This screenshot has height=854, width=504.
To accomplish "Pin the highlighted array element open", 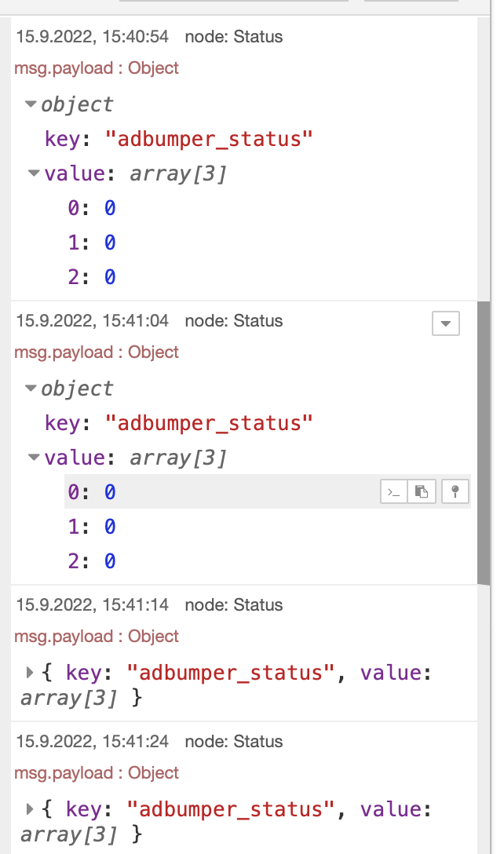I will coord(455,492).
